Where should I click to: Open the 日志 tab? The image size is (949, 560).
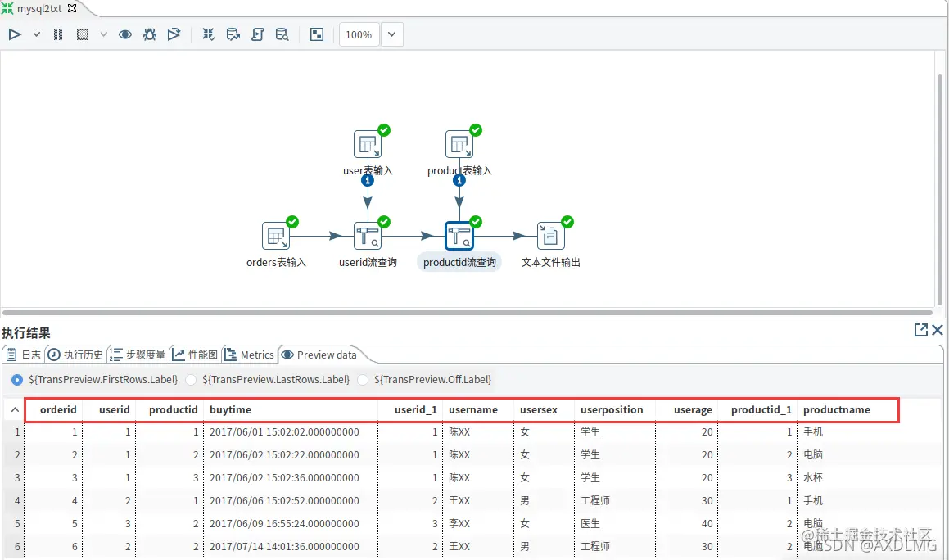(25, 355)
